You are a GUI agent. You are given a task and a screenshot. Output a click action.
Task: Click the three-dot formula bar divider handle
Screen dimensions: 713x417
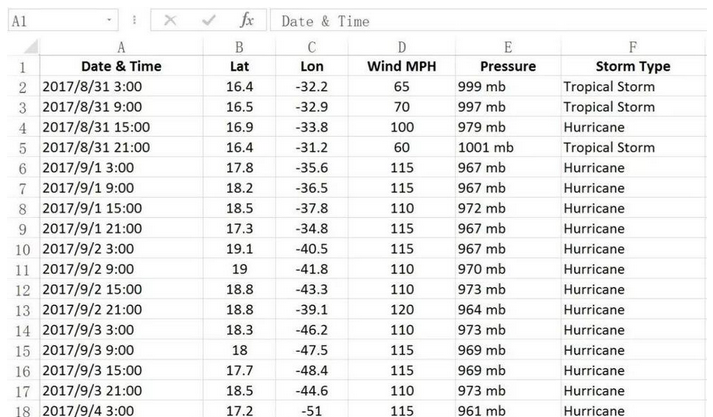tap(134, 20)
